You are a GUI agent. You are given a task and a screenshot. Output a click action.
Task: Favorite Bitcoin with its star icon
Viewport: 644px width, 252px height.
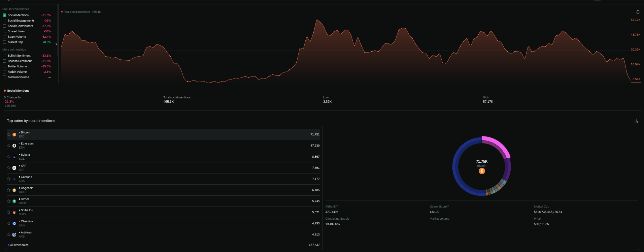click(x=9, y=134)
